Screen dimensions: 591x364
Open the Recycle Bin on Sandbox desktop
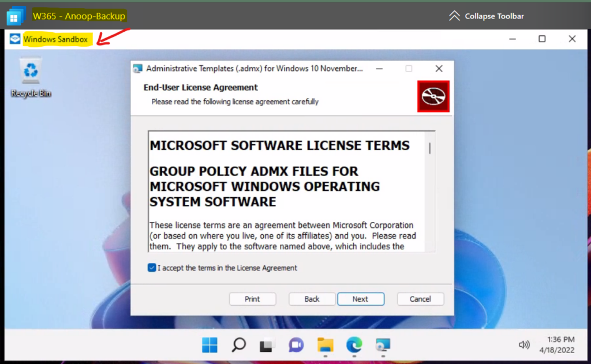click(31, 77)
